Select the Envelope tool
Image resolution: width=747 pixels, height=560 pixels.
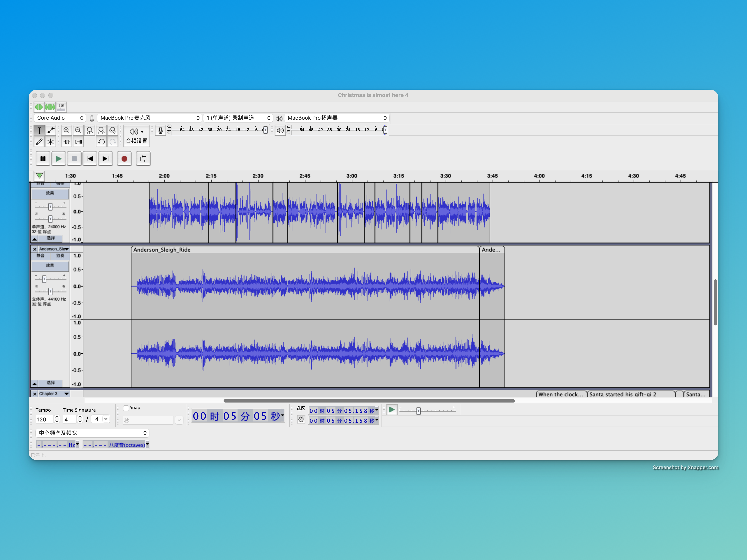51,130
